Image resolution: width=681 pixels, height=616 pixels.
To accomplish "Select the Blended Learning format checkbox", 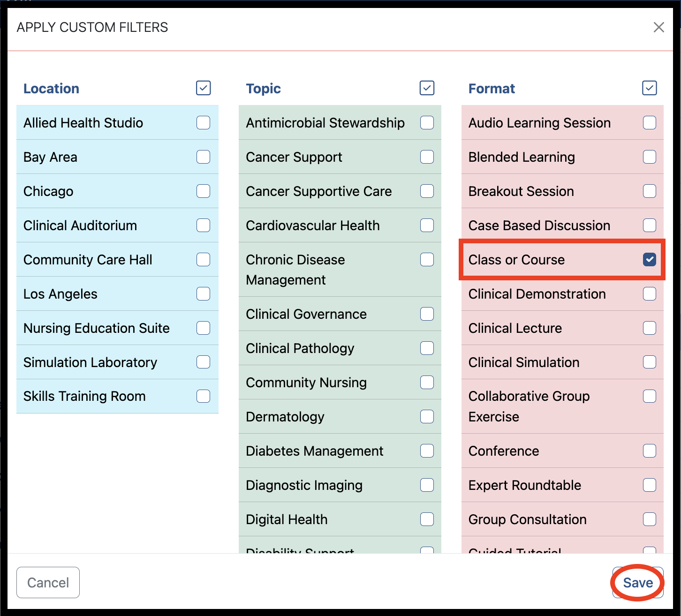I will pos(650,157).
